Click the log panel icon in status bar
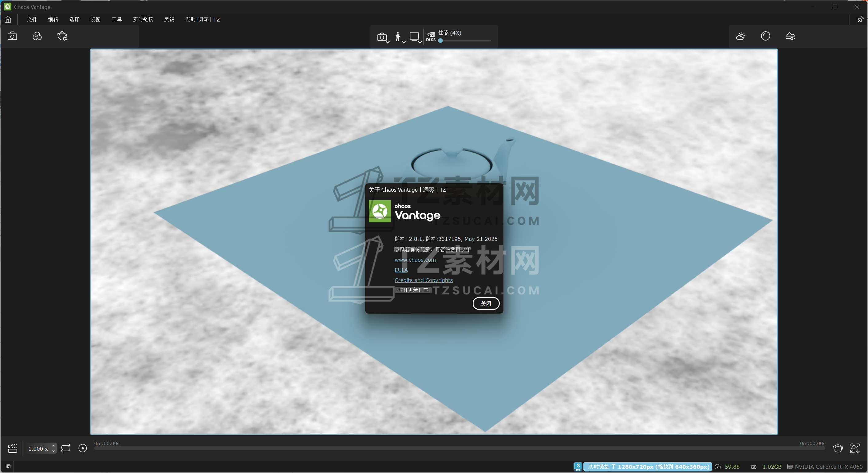This screenshot has height=473, width=868. pos(8,467)
